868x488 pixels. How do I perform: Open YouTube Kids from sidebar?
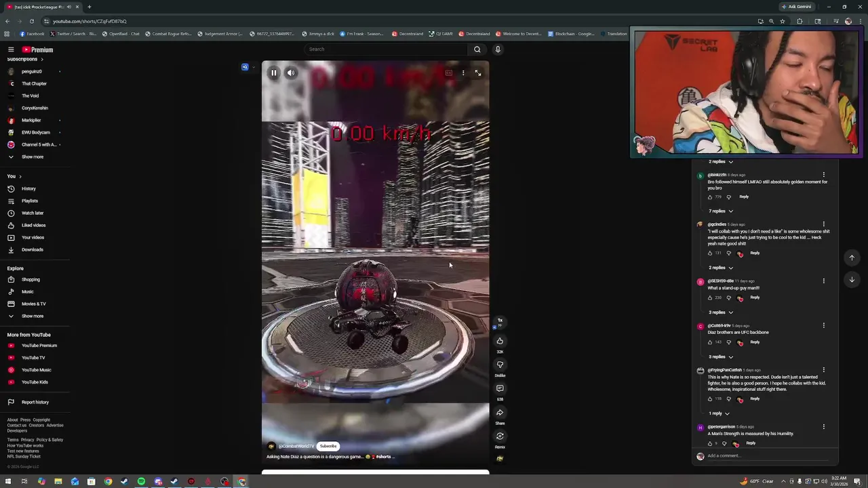[34, 382]
